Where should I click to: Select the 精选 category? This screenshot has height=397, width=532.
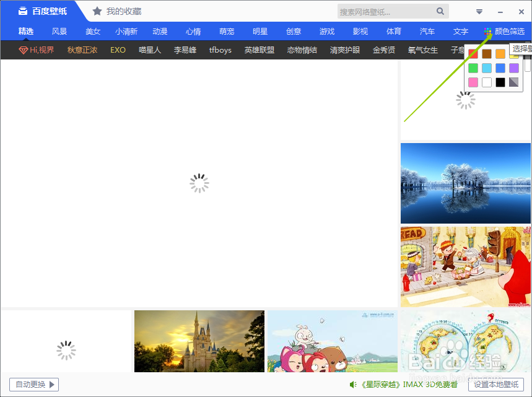point(26,32)
